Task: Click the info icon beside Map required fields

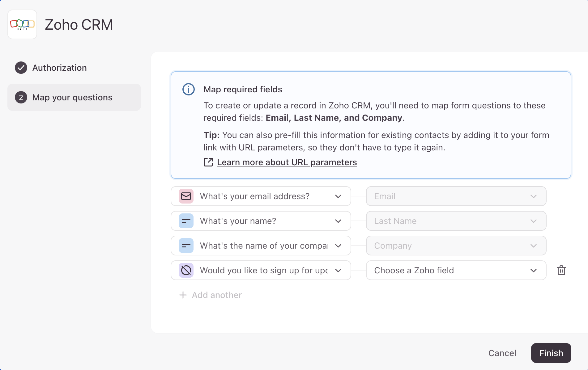Action: (189, 89)
